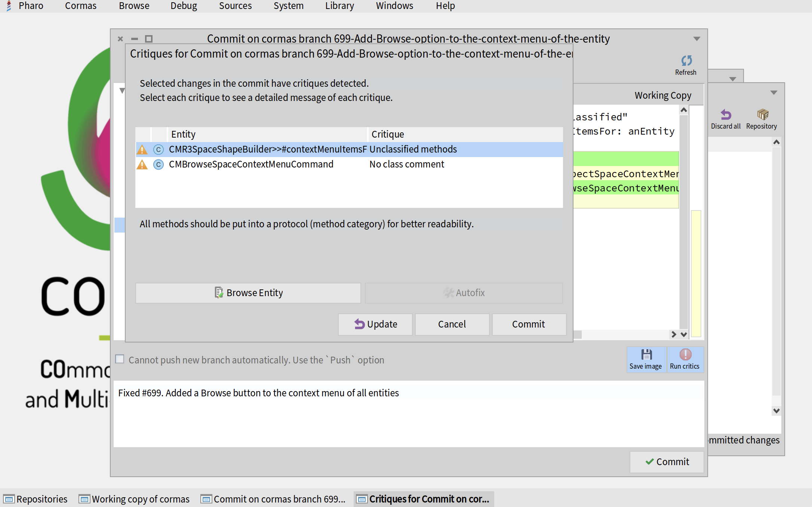Expand the tree triangle left of dialog
812x507 pixels.
click(x=122, y=91)
